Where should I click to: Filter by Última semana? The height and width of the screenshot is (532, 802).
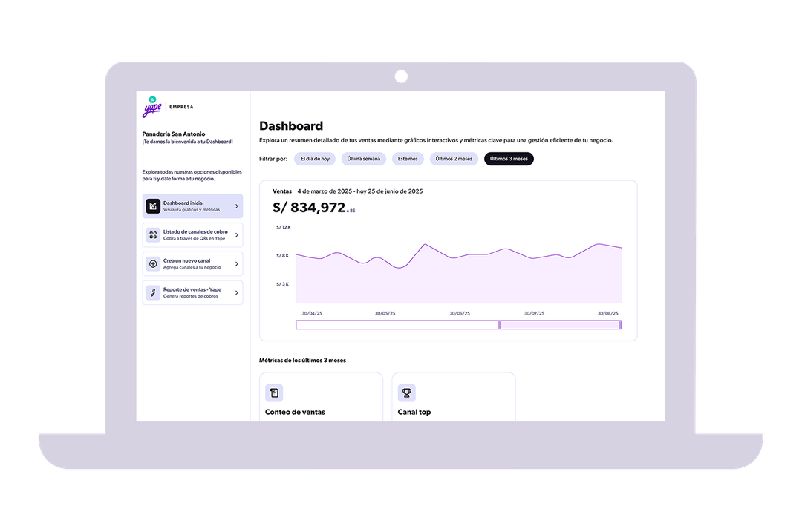[364, 159]
